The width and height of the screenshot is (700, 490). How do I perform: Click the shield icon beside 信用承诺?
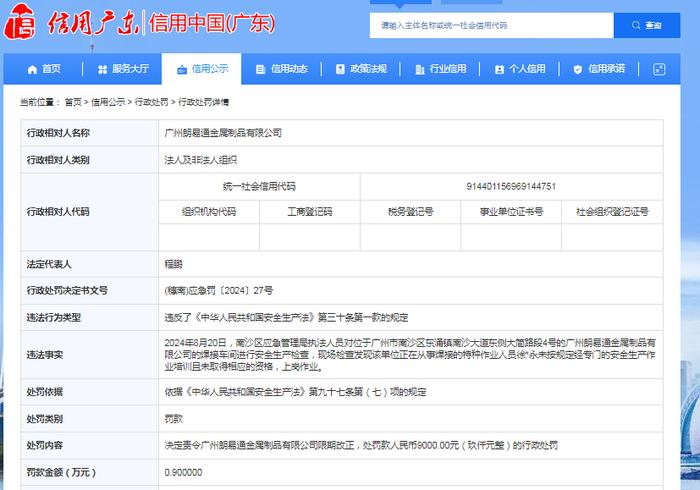pos(578,69)
